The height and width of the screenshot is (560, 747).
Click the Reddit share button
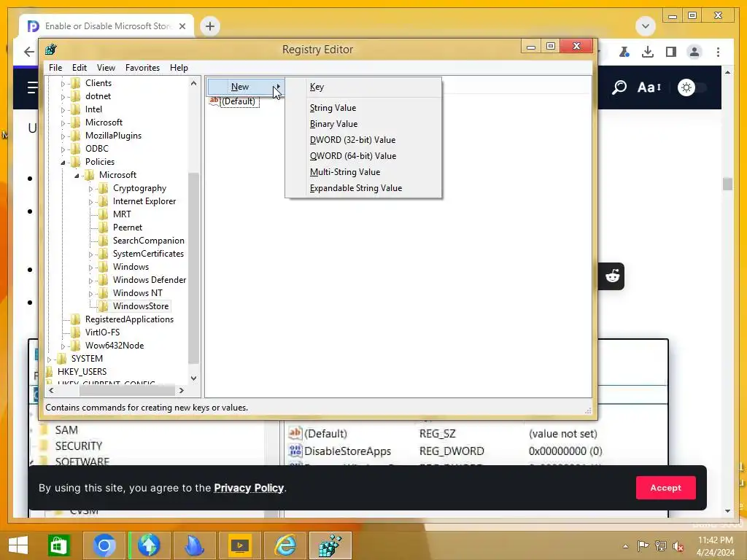[x=612, y=276]
